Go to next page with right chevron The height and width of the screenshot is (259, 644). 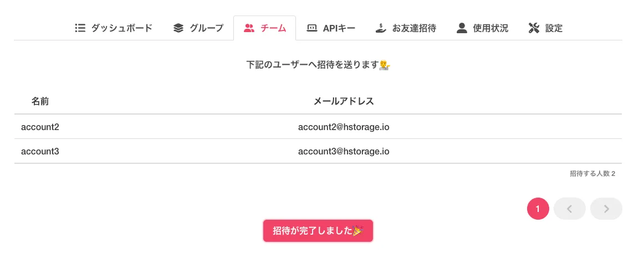coord(606,209)
